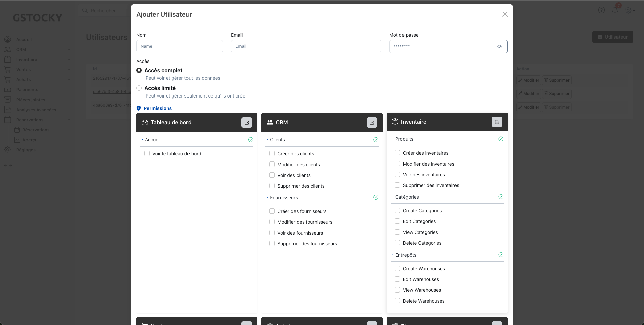The width and height of the screenshot is (644, 325).
Task: Open the help question mark icon
Action: point(601,10)
